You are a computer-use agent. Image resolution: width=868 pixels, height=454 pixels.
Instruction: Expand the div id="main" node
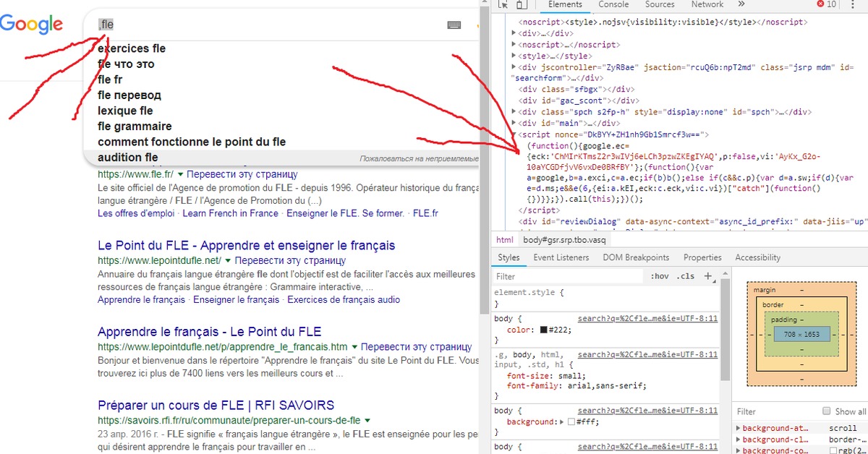pos(514,124)
